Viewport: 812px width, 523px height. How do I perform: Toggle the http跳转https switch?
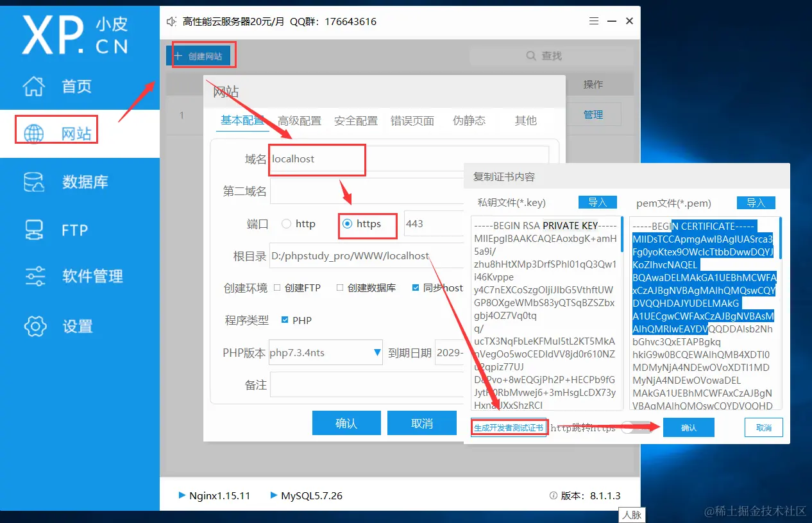(x=636, y=428)
